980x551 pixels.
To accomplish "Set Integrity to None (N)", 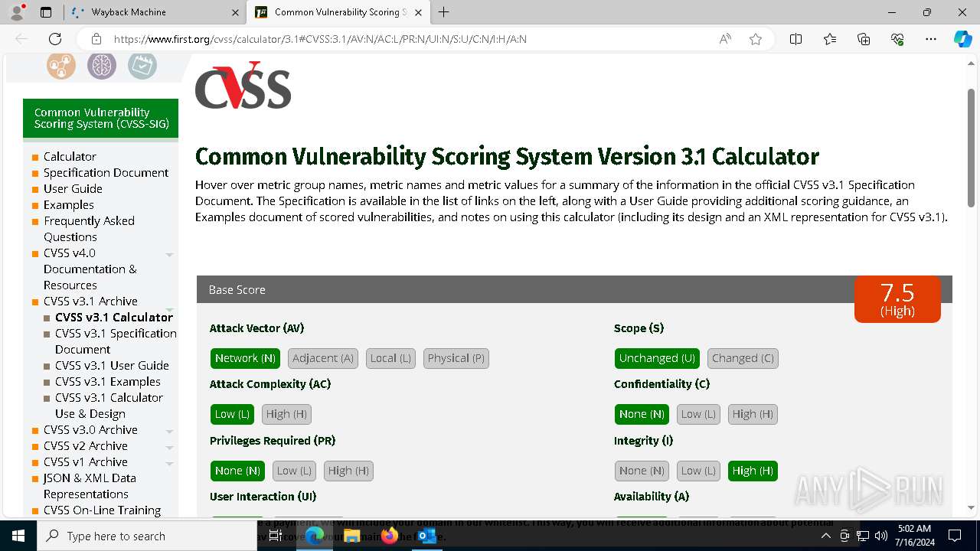I will point(642,471).
